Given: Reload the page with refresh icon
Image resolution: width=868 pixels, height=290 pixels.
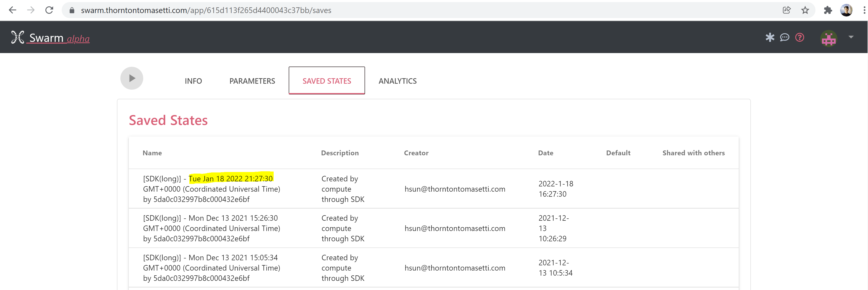Looking at the screenshot, I should (x=49, y=10).
